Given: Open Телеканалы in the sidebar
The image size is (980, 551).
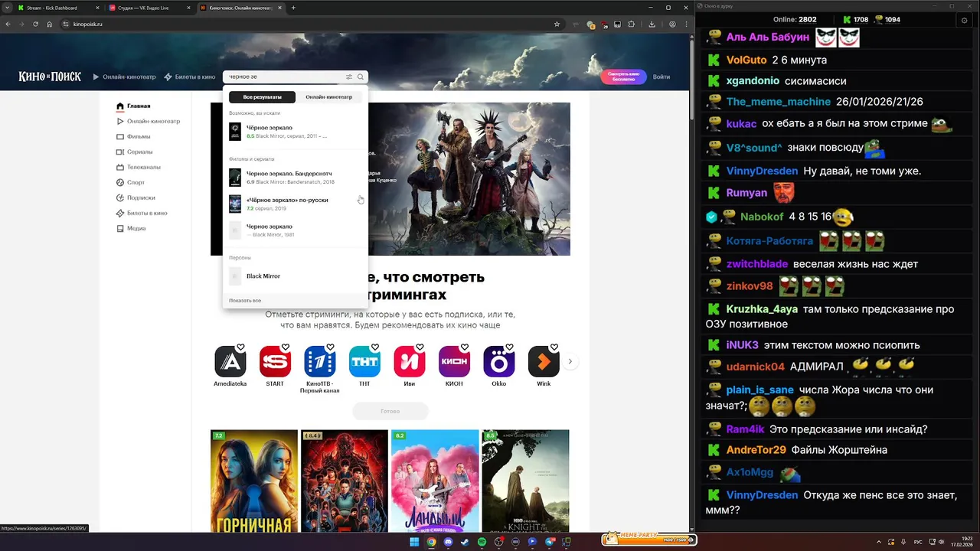Looking at the screenshot, I should click(139, 167).
